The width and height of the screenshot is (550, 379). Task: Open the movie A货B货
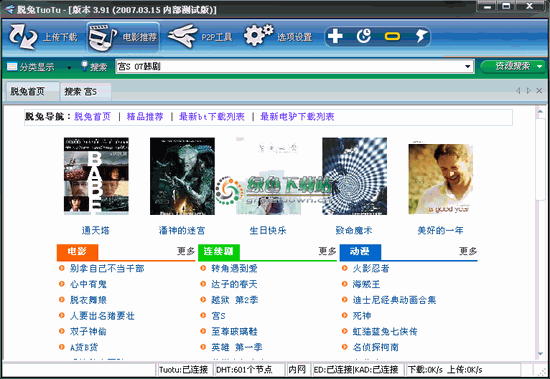[84, 347]
